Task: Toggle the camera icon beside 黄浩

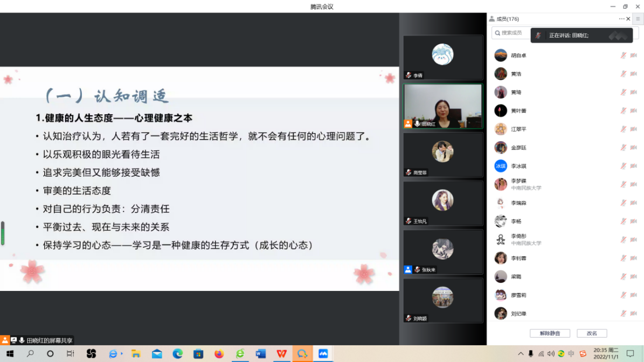Action: (x=633, y=74)
